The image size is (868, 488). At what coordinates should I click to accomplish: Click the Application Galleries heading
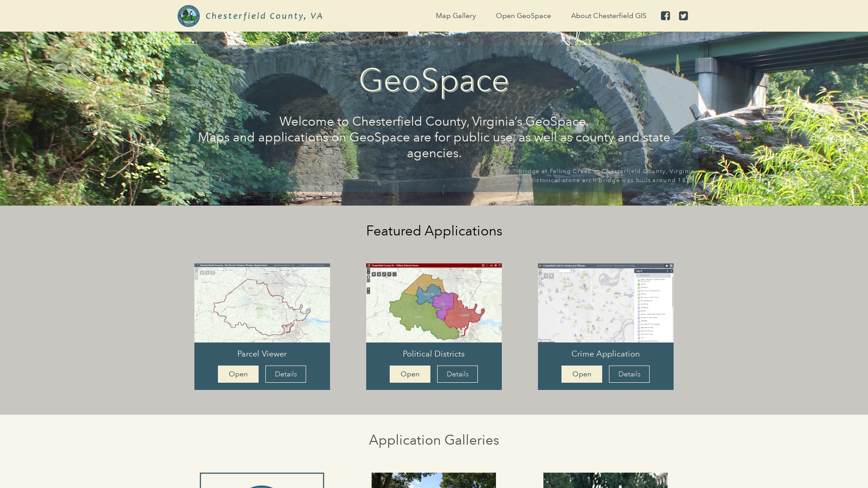coord(434,440)
